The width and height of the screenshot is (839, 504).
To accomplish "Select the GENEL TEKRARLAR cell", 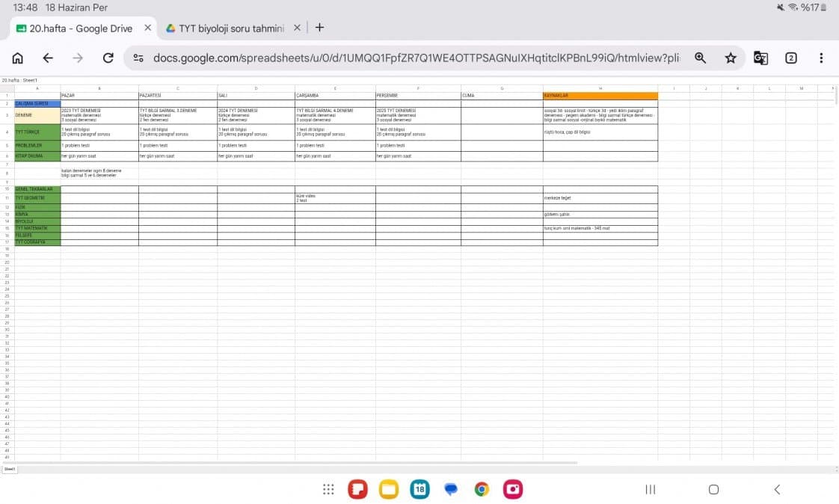I will pyautogui.click(x=37, y=189).
